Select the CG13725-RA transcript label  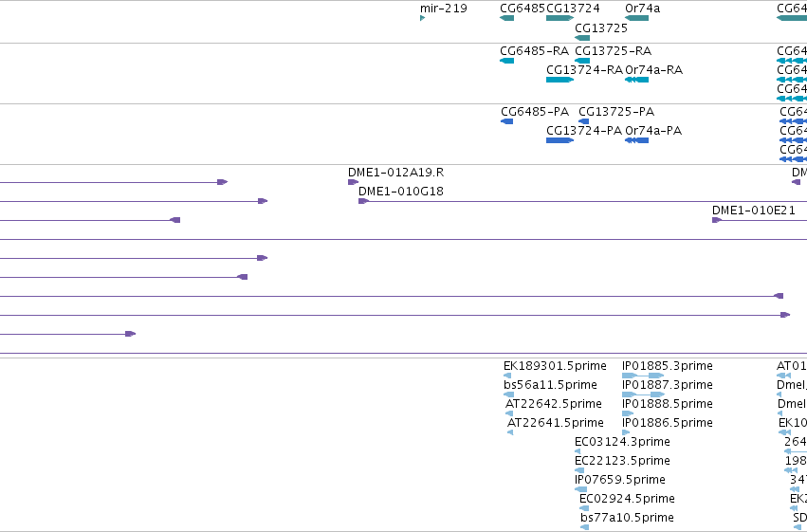coord(613,51)
